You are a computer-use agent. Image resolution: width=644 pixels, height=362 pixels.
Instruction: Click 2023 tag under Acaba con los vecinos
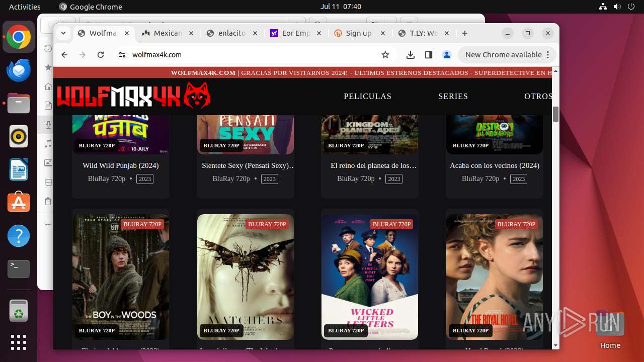tap(519, 179)
